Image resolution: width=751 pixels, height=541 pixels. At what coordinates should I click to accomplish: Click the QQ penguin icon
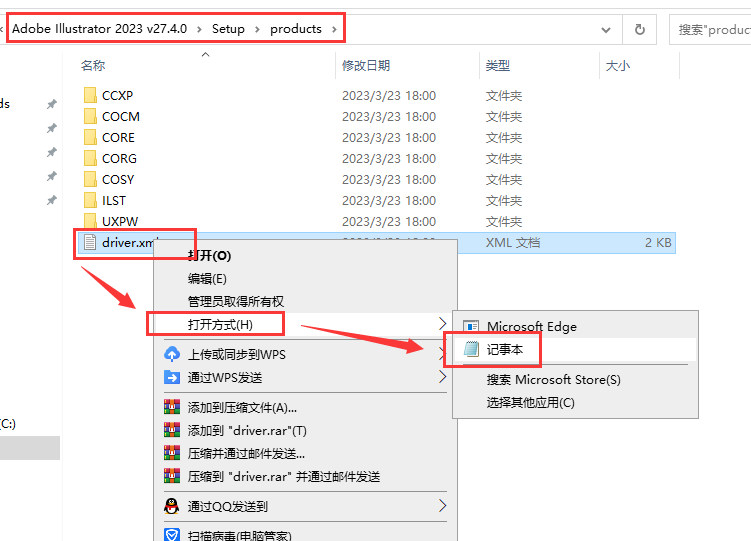(172, 506)
